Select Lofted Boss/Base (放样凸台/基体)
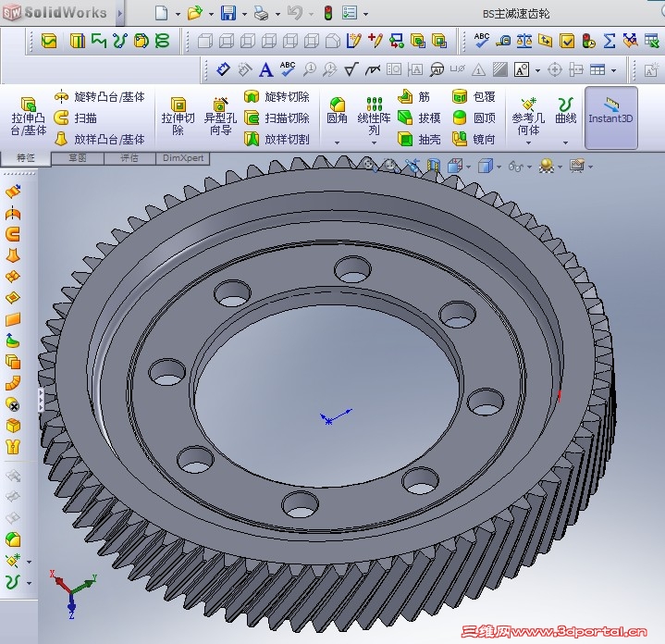 click(100, 139)
